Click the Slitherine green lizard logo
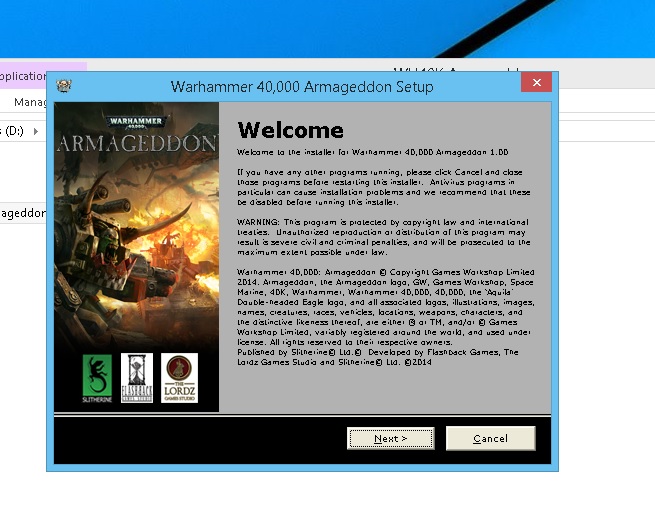The height and width of the screenshot is (531, 655). 97,378
